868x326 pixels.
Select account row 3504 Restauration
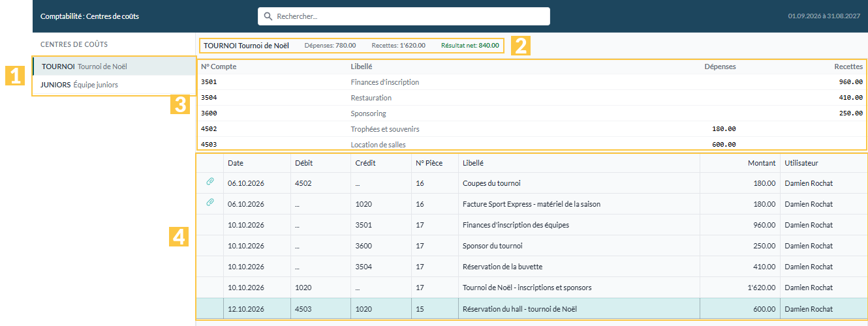coord(532,98)
